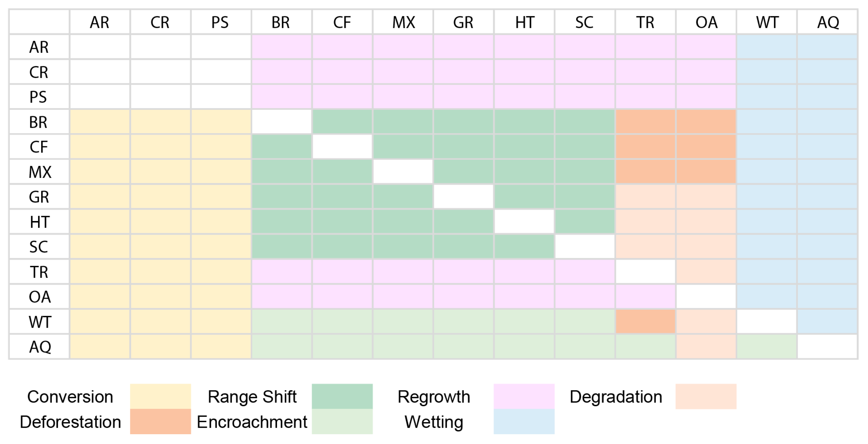
Task: Pick the Wetting legend color swatch
Action: pyautogui.click(x=524, y=421)
